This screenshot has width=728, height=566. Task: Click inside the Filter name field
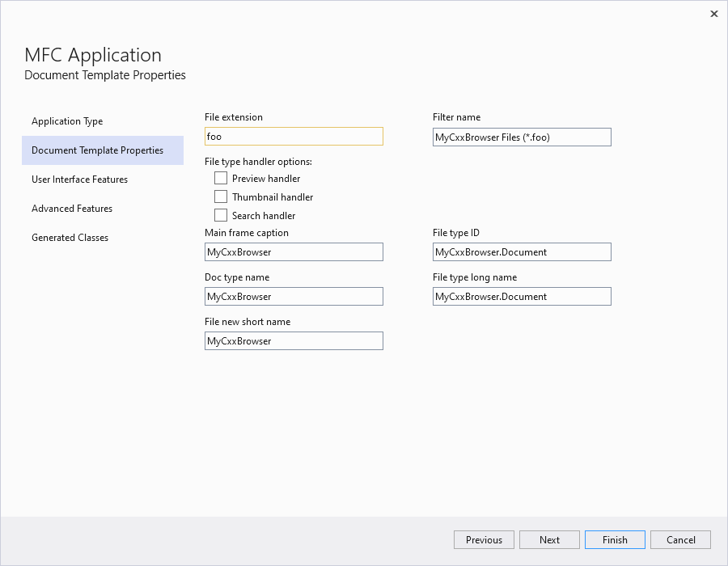click(522, 137)
